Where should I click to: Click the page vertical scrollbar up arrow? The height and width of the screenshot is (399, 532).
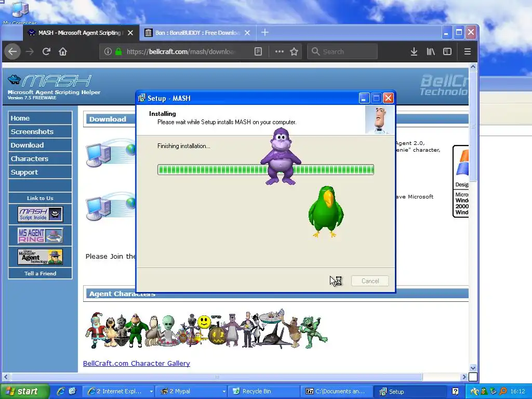[x=473, y=67]
